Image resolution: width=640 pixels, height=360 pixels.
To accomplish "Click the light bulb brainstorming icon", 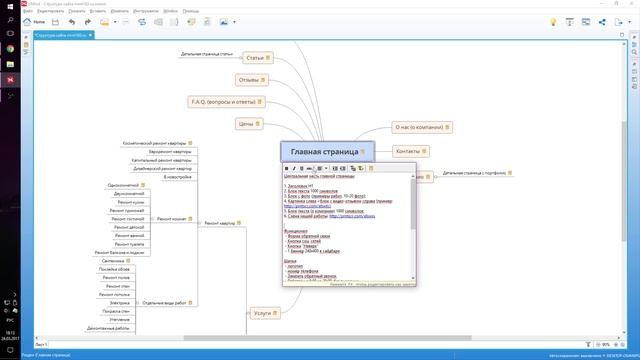I will [x=553, y=22].
